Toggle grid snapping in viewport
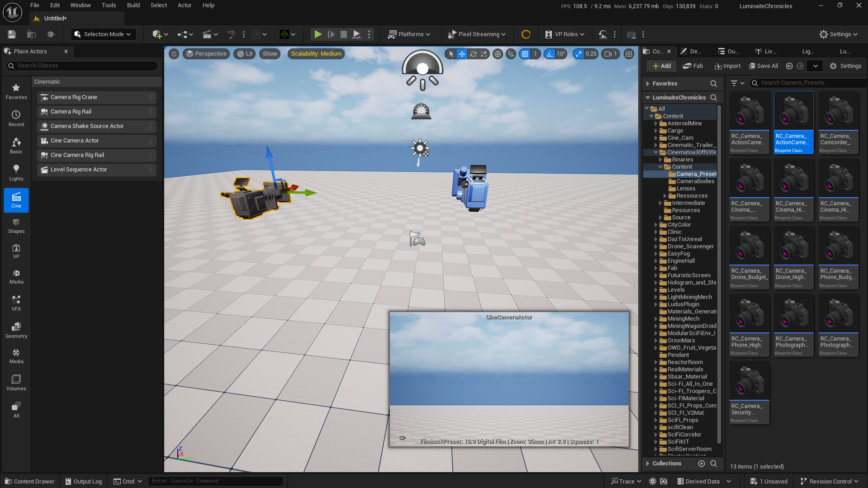Screen dimensions: 868x488 [525, 54]
